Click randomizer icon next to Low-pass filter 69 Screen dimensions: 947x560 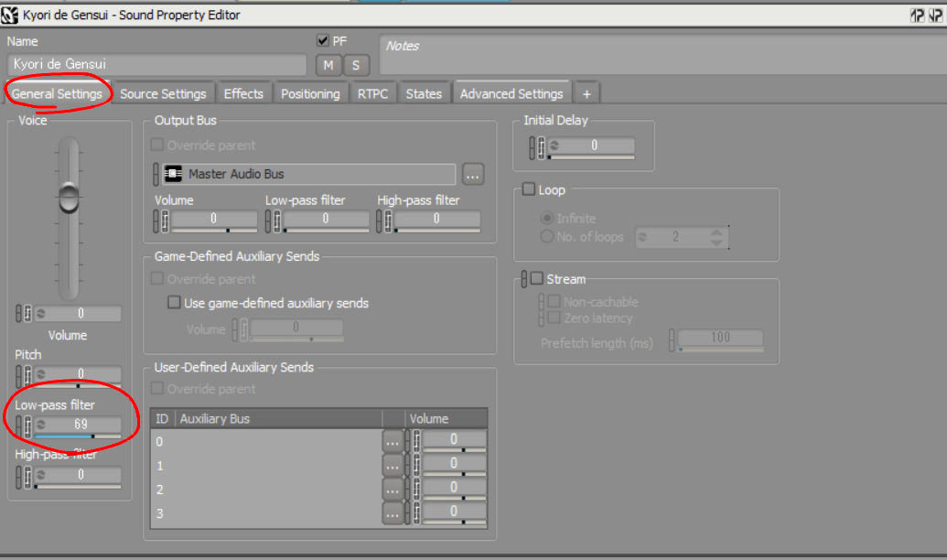tap(41, 424)
